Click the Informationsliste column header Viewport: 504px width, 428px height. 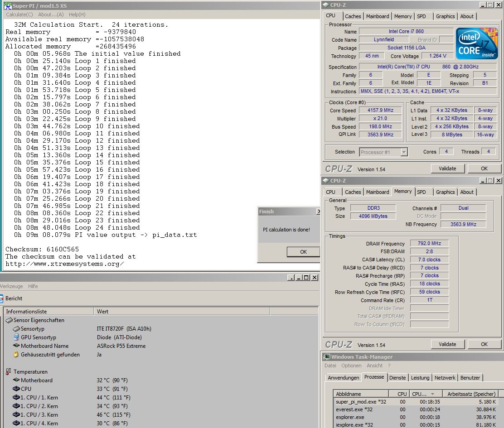(x=48, y=312)
